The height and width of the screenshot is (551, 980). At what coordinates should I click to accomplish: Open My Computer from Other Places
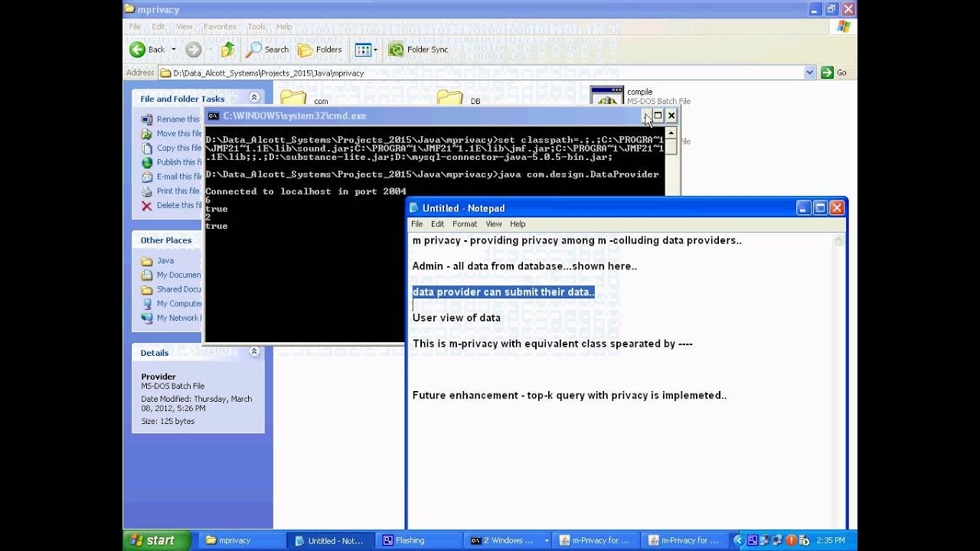(x=172, y=304)
